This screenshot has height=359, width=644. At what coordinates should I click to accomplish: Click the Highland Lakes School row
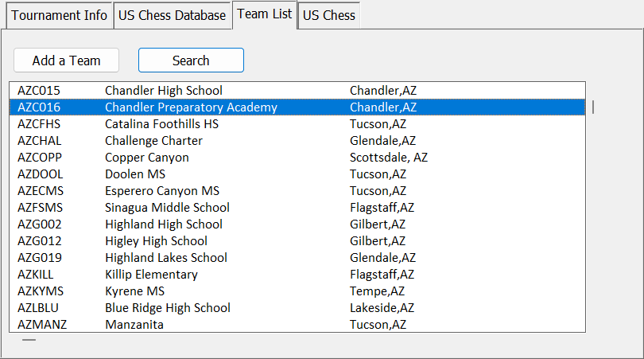pyautogui.click(x=166, y=258)
